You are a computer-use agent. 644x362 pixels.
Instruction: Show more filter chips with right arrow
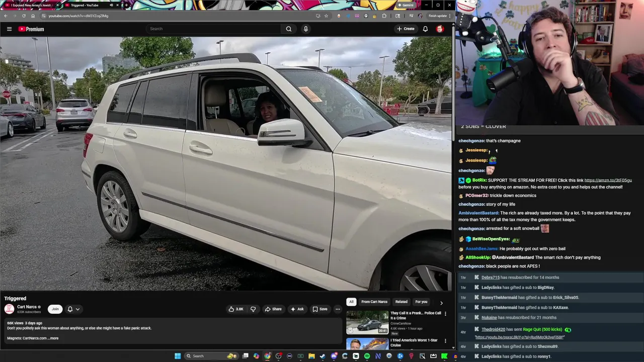[x=441, y=303]
